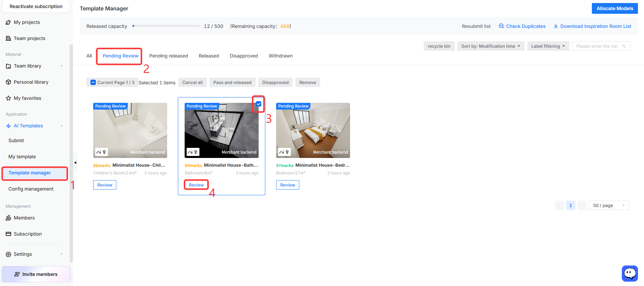This screenshot has width=644, height=286.
Task: Click the Check Duplicates magnifier icon
Action: coord(501,26)
